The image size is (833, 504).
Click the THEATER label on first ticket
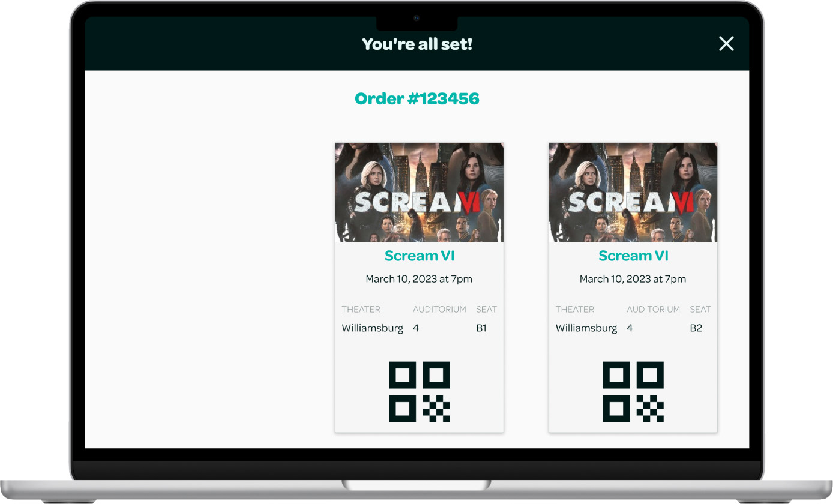pyautogui.click(x=361, y=310)
